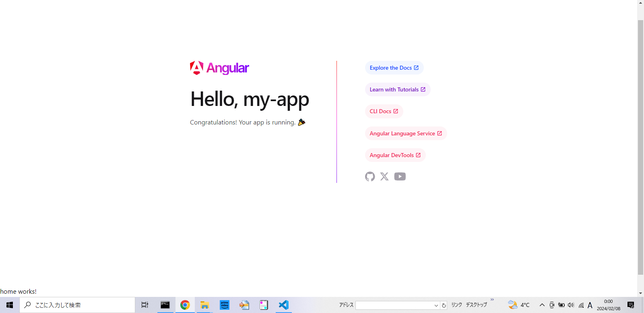Image resolution: width=644 pixels, height=313 pixels.
Task: Open Learn with Tutorials link
Action: (x=398, y=89)
